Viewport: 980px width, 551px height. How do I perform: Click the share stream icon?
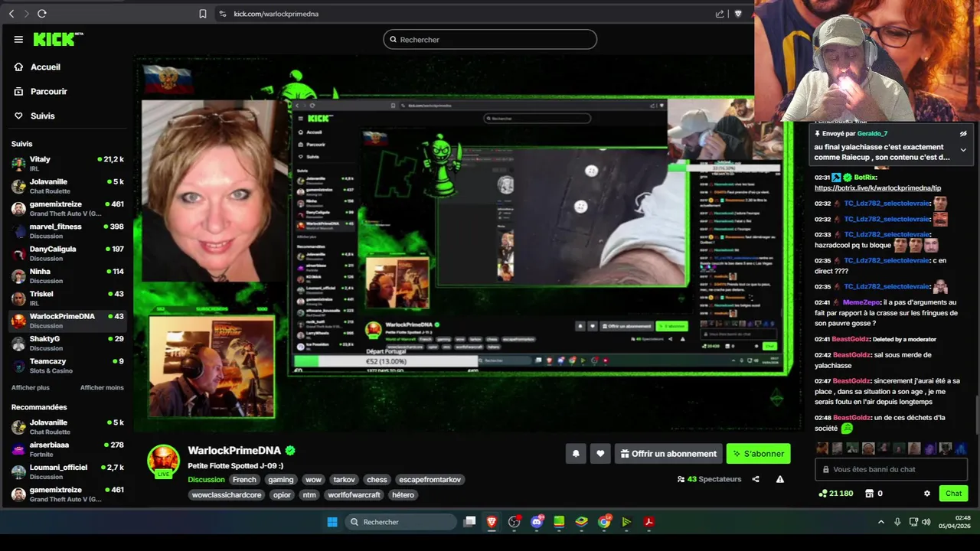pos(756,479)
